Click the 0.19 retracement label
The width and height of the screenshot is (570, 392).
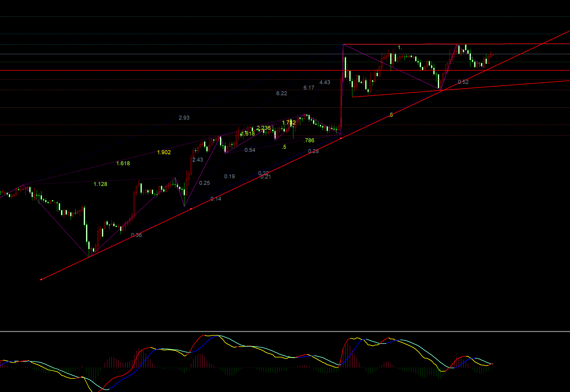(229, 176)
